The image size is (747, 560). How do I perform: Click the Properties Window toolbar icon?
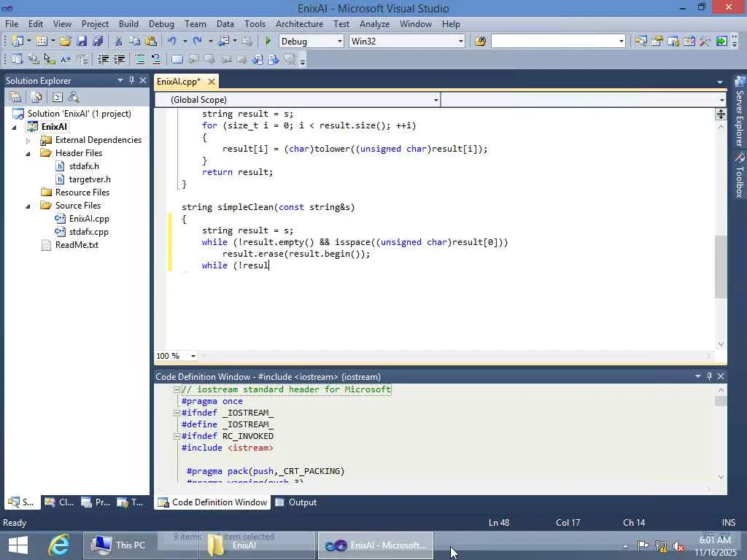657,42
